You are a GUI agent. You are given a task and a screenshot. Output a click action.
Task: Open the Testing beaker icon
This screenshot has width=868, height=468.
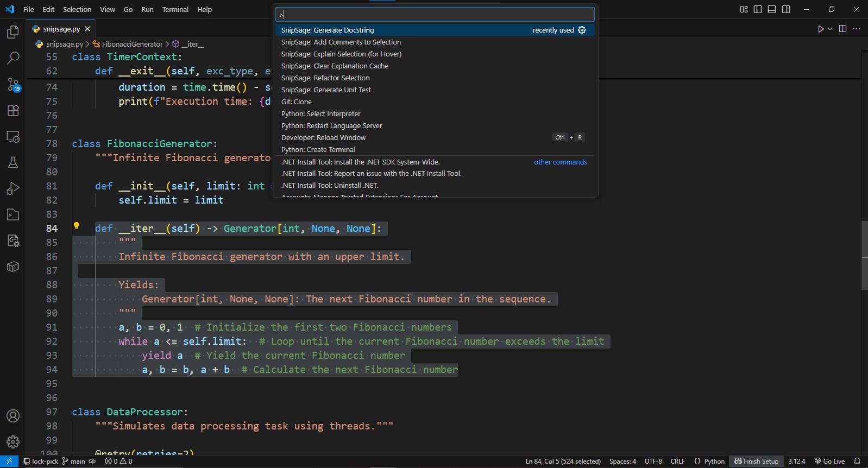pos(13,162)
